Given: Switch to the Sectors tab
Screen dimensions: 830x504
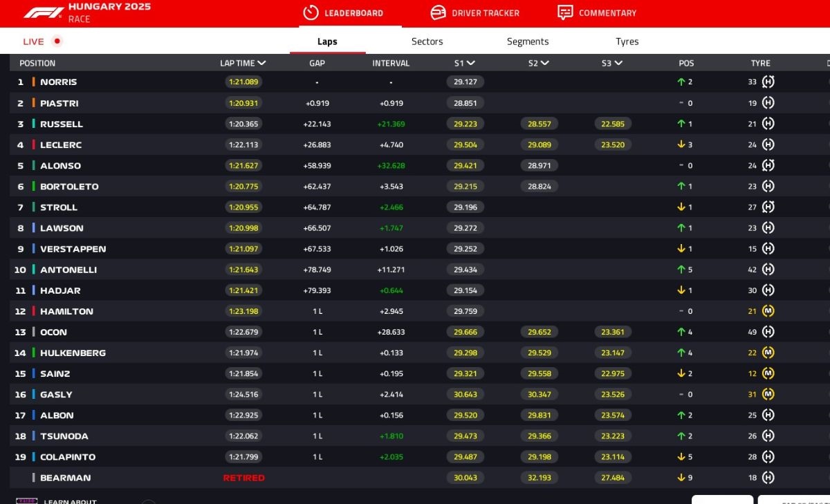Looking at the screenshot, I should coord(427,41).
